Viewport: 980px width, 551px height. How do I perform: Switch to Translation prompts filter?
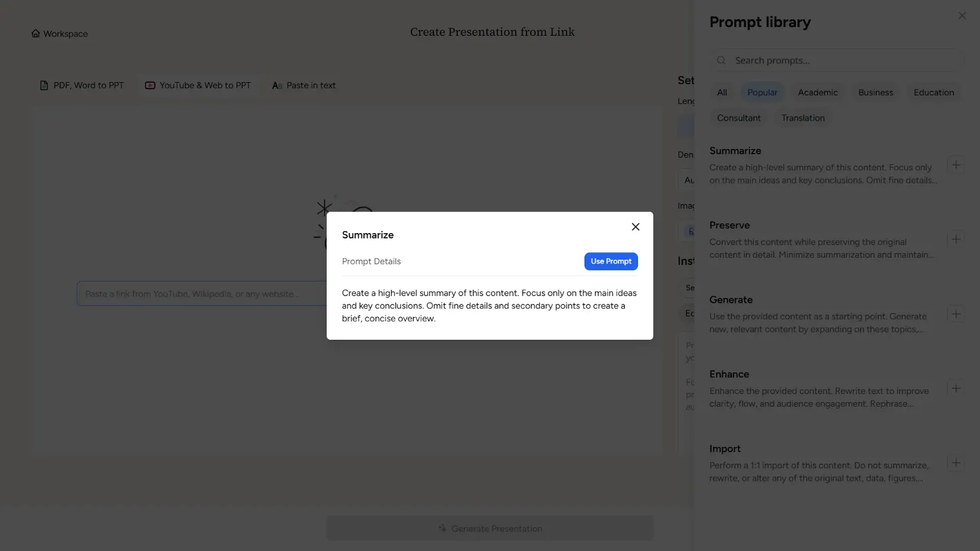click(x=802, y=118)
